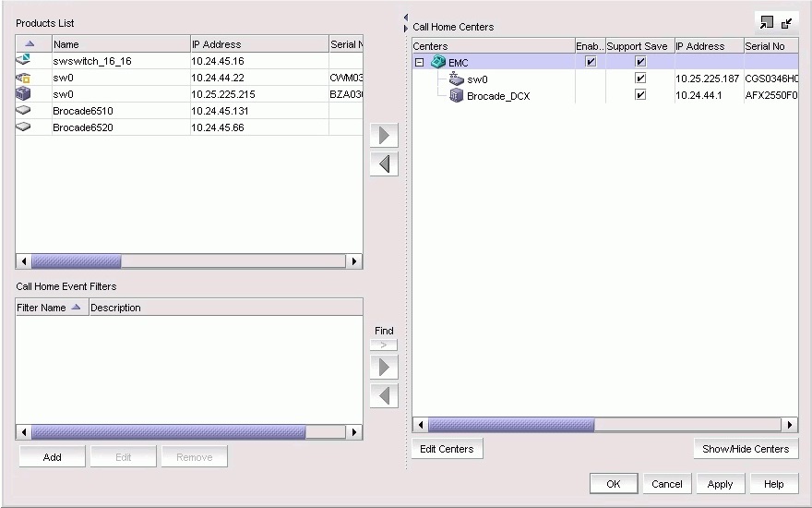This screenshot has height=508, width=812.
Task: Click the Find > button
Action: coord(384,345)
